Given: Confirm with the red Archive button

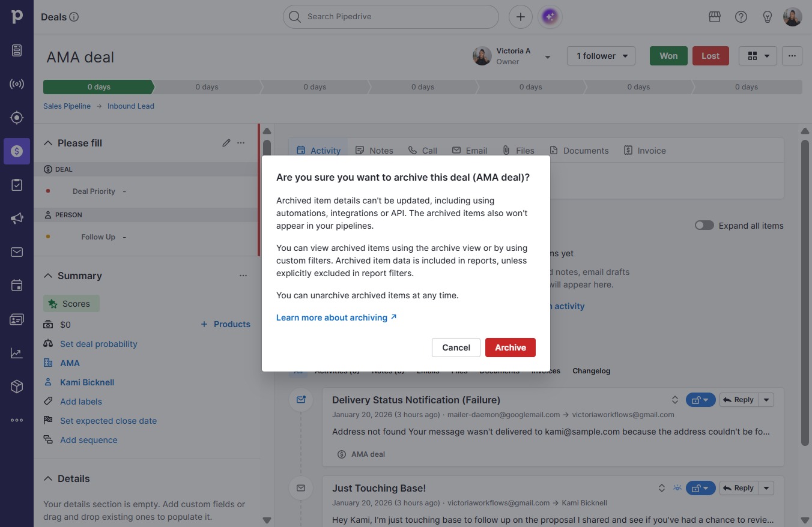Looking at the screenshot, I should tap(511, 348).
